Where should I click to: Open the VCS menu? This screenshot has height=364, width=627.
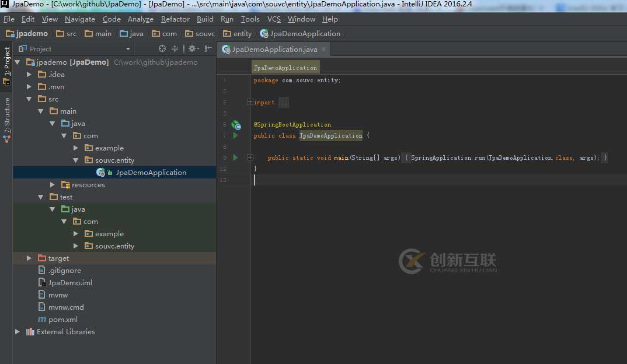point(274,19)
